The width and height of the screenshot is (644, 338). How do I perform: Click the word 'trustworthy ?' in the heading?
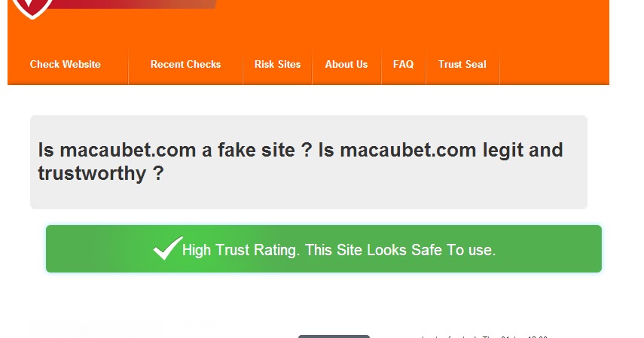pyautogui.click(x=101, y=173)
